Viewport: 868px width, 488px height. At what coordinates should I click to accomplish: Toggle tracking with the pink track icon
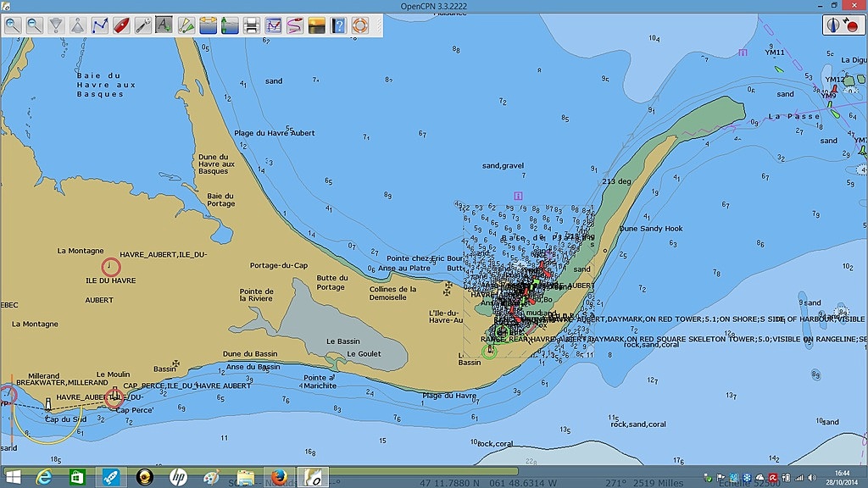(x=294, y=25)
